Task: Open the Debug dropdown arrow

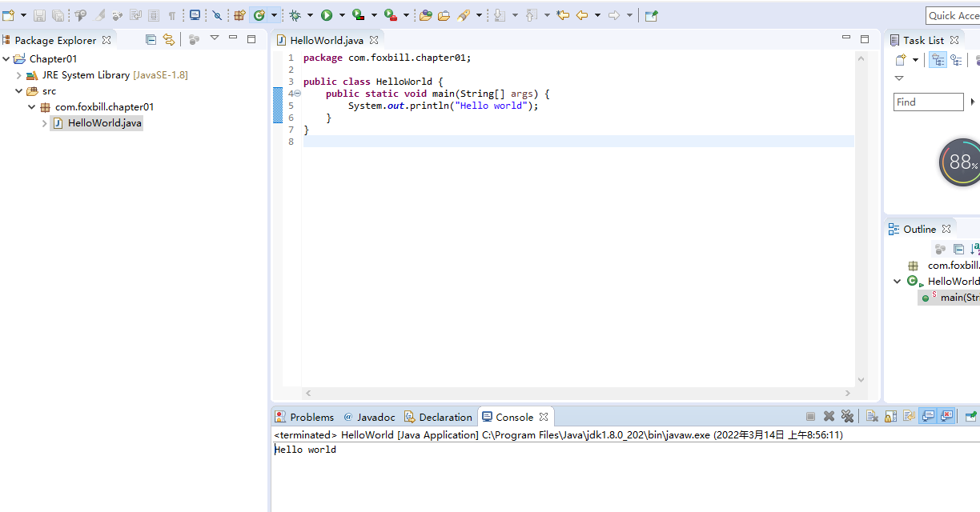Action: pyautogui.click(x=310, y=15)
